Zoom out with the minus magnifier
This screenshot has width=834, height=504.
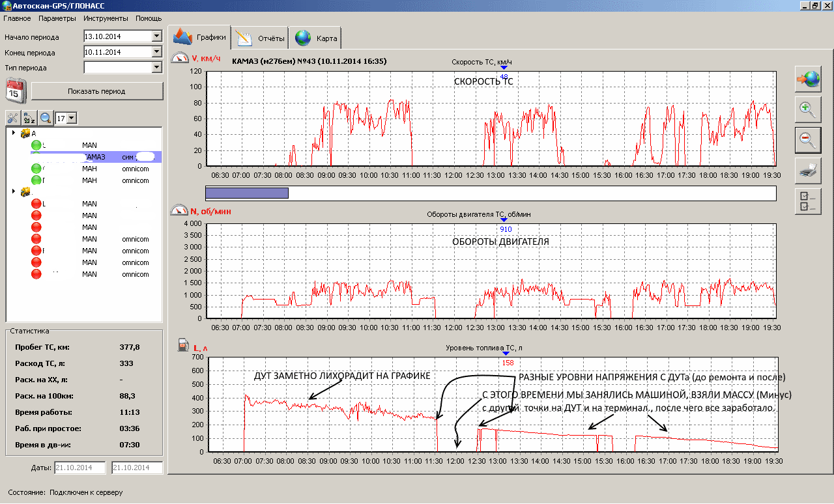808,139
